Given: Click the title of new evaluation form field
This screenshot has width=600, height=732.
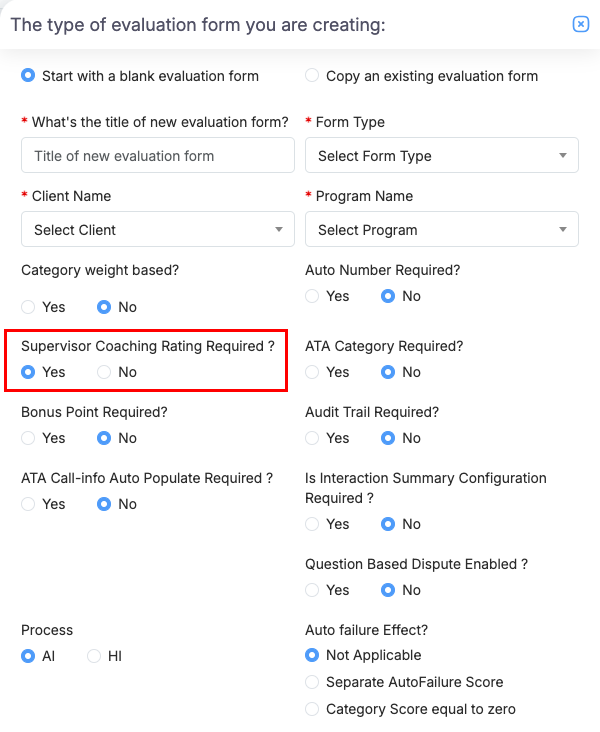Looking at the screenshot, I should tap(158, 156).
